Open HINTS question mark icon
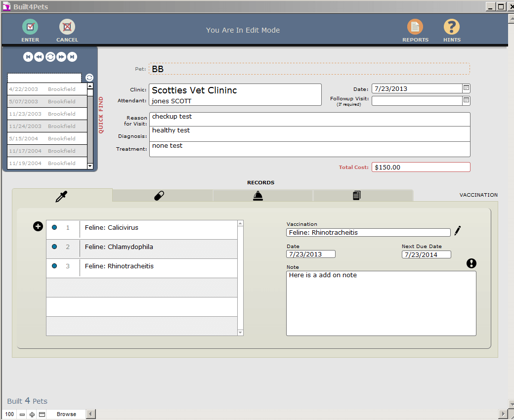The height and width of the screenshot is (420, 514). point(451,27)
